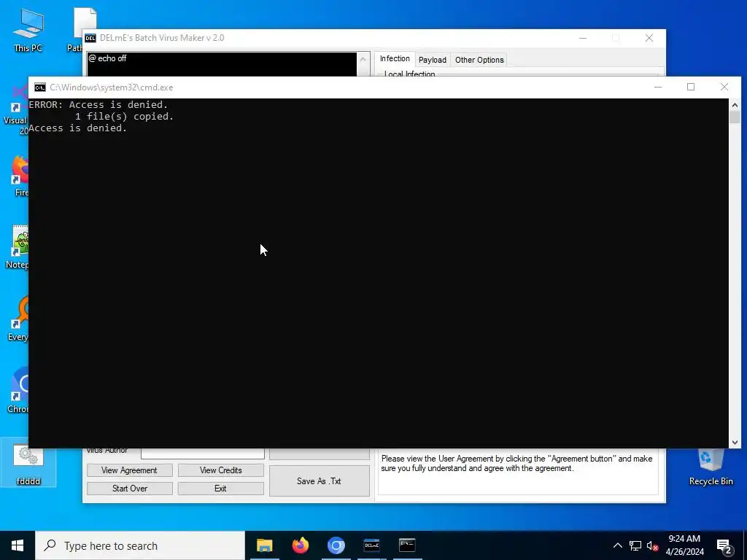Switch to the Payload tab
The width and height of the screenshot is (747, 560).
pyautogui.click(x=432, y=60)
